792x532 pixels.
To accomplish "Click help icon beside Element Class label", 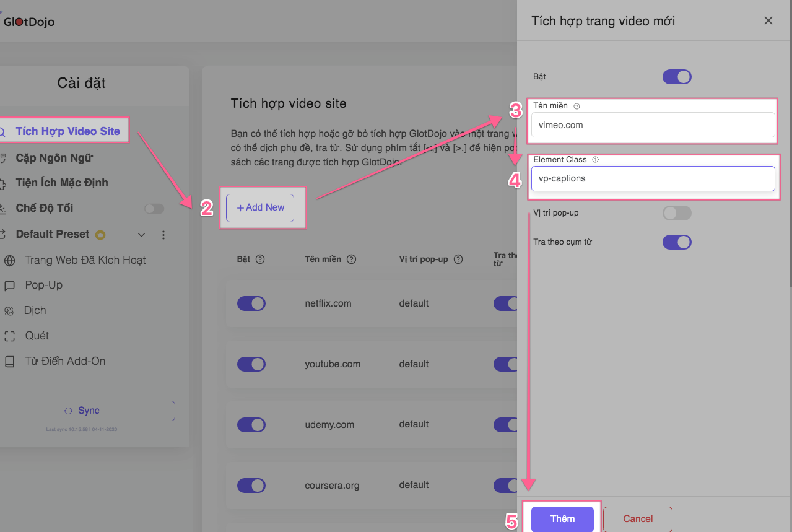I will (x=595, y=160).
